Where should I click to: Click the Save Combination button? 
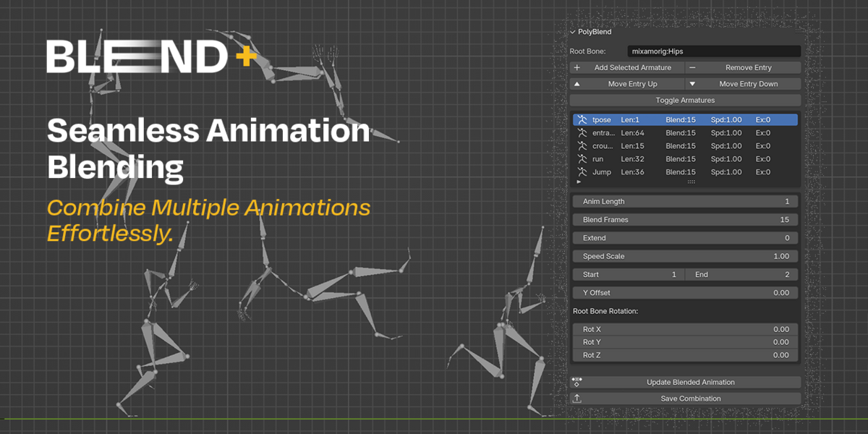coord(690,399)
